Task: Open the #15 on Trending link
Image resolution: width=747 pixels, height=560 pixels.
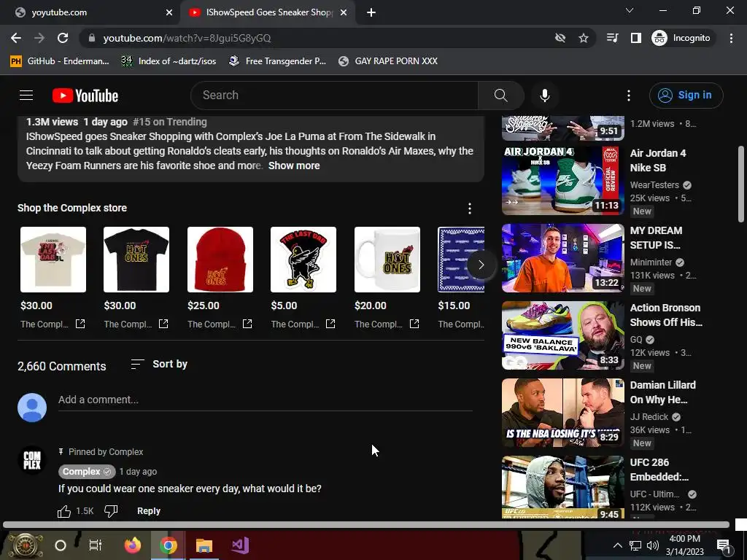Action: 169,122
